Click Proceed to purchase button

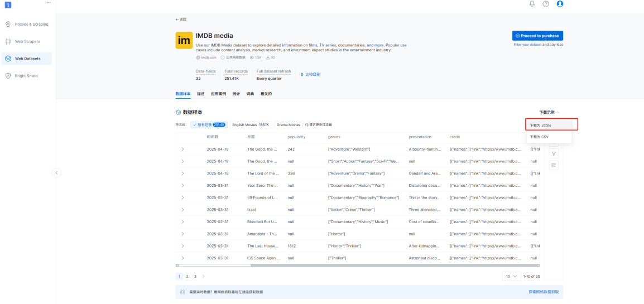click(x=537, y=36)
